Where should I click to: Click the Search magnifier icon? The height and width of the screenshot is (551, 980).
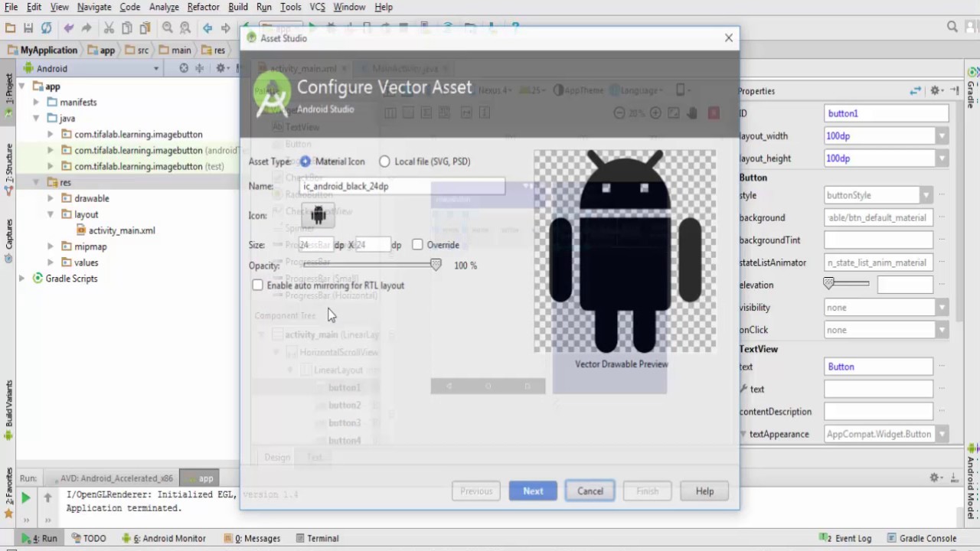click(167, 28)
